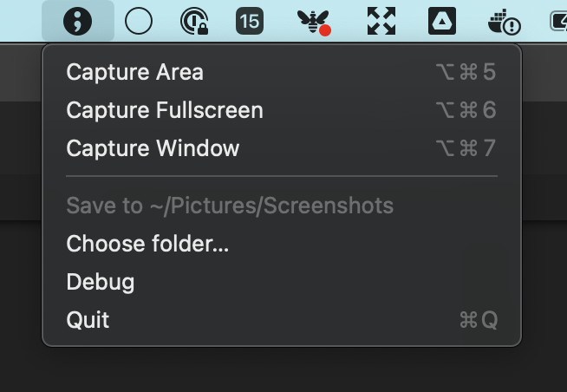Open the calendar icon showing 15
The width and height of the screenshot is (567, 392).
click(250, 21)
